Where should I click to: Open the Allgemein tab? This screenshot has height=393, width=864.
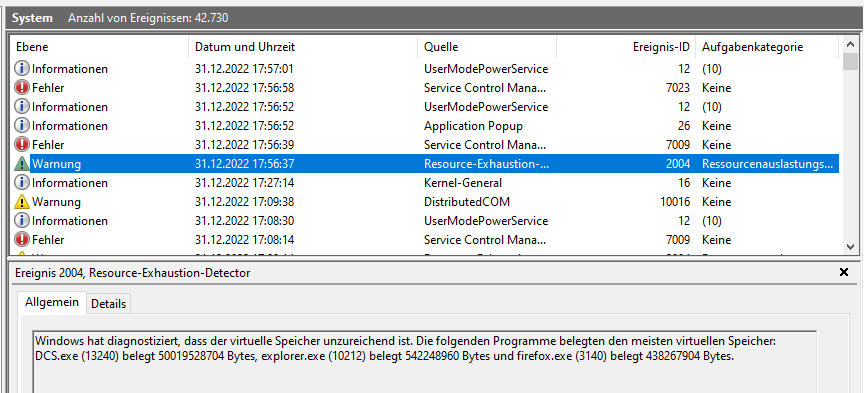click(52, 302)
